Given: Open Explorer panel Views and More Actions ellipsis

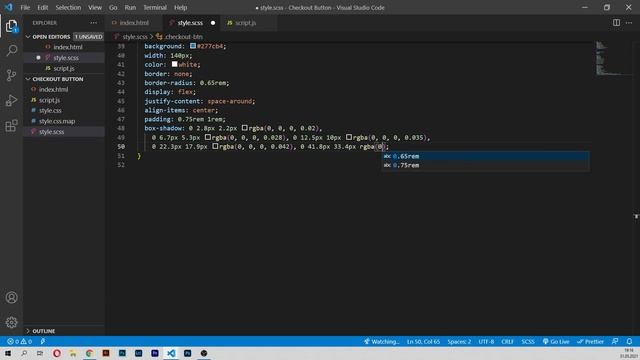Looking at the screenshot, I should click(x=93, y=23).
